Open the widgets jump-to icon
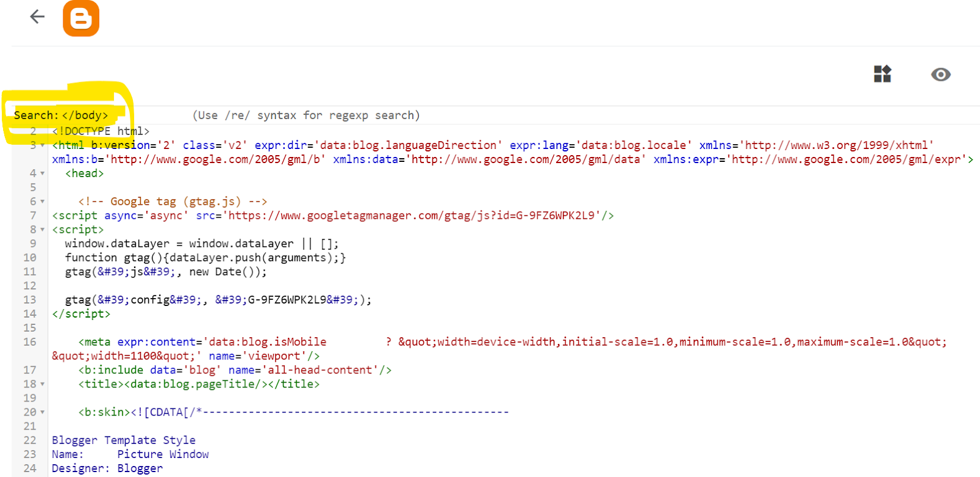The height and width of the screenshot is (477, 980). (882, 74)
